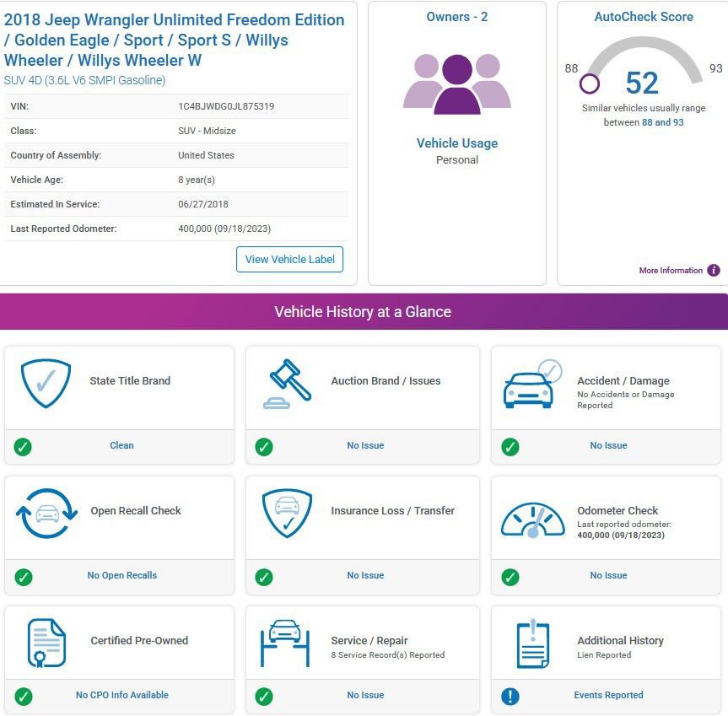
Task: Click the Vehicle Usage heading
Action: (457, 143)
